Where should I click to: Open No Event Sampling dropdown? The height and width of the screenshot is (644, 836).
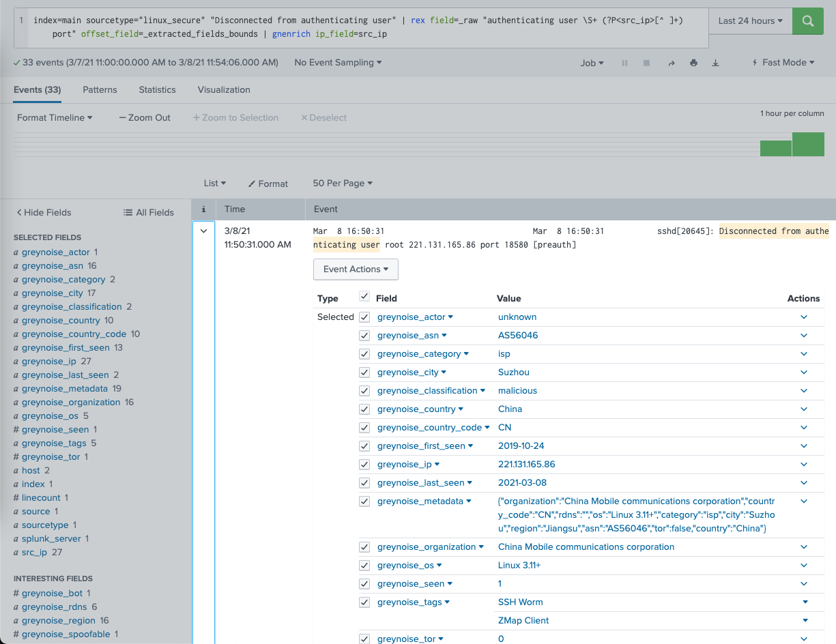point(338,62)
